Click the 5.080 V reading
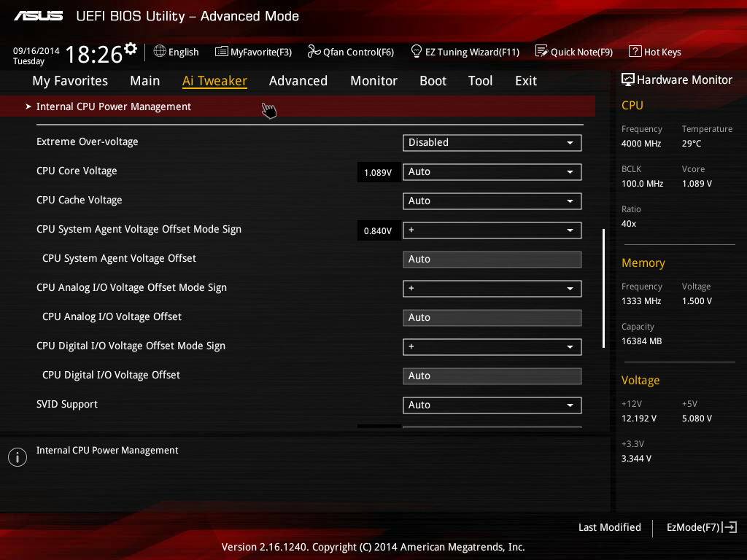 click(697, 418)
